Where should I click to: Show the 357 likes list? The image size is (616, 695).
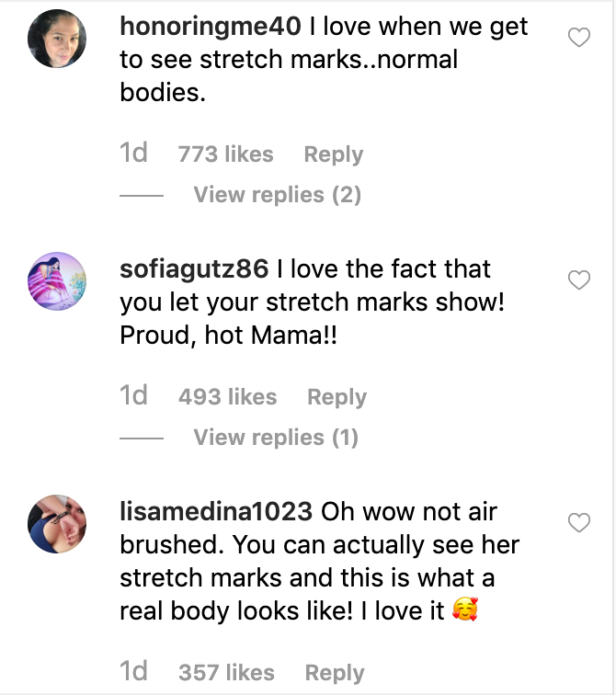click(x=226, y=672)
